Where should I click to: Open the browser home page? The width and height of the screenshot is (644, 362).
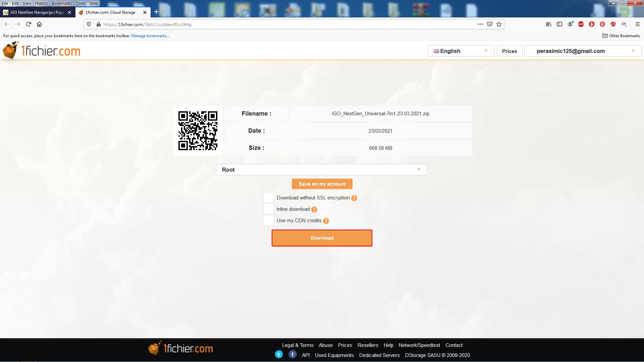39,24
